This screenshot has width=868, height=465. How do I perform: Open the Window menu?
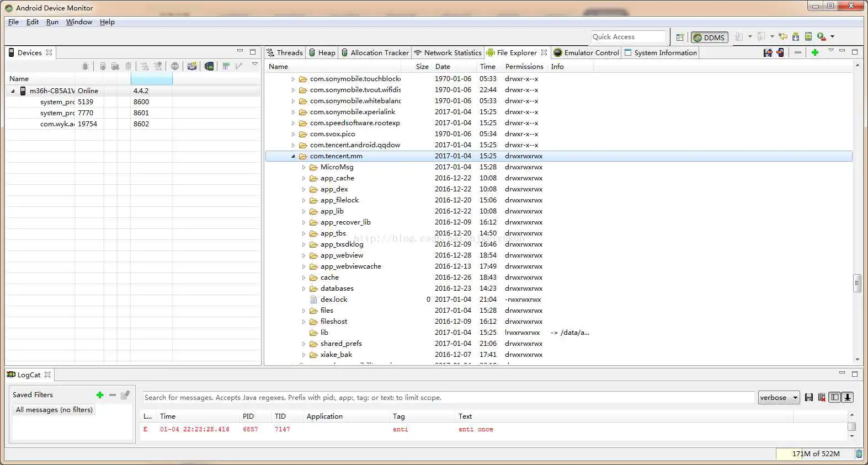coord(79,22)
